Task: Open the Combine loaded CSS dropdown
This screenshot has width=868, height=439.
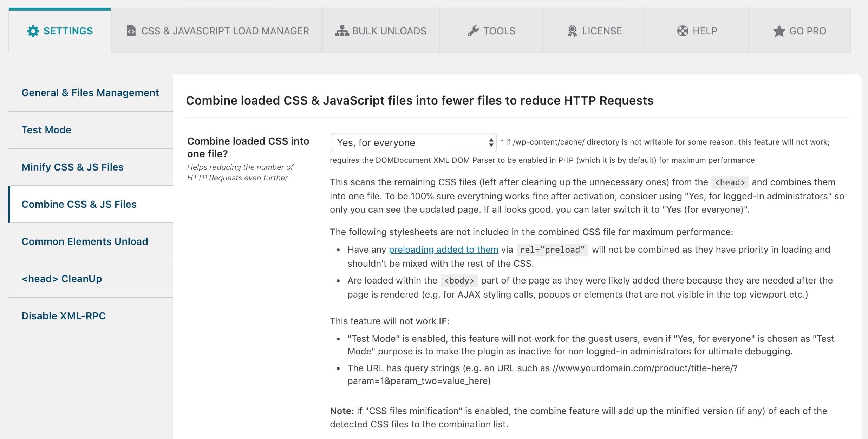Action: pyautogui.click(x=413, y=142)
